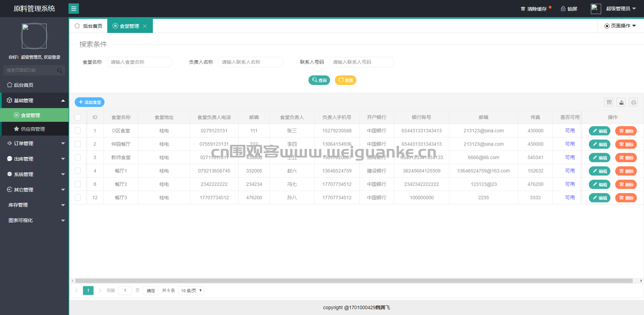Screen dimensions: 644x315
Task: Open the 页面操作 dropdown
Action: click(620, 26)
